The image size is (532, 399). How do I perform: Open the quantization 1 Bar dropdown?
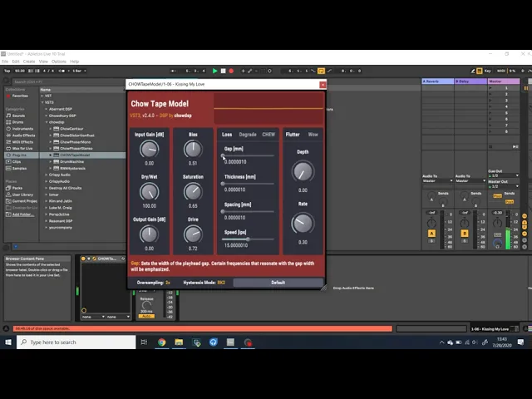point(80,71)
